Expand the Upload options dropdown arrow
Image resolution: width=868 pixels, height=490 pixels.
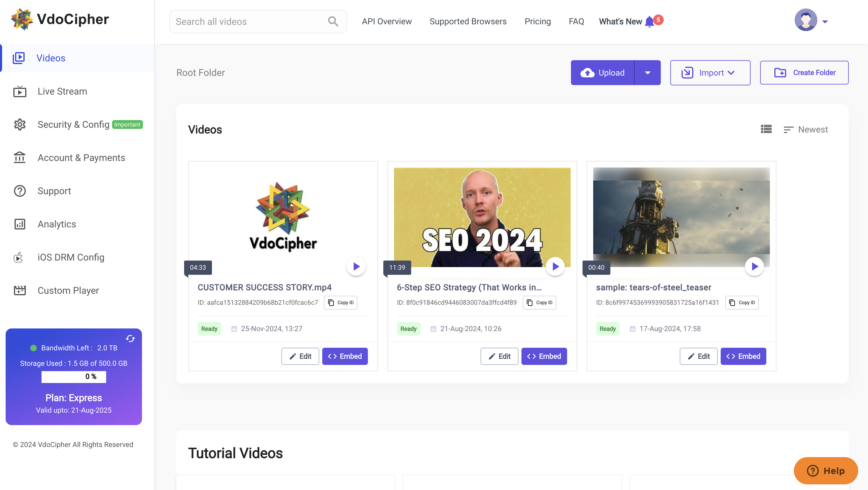tap(648, 72)
